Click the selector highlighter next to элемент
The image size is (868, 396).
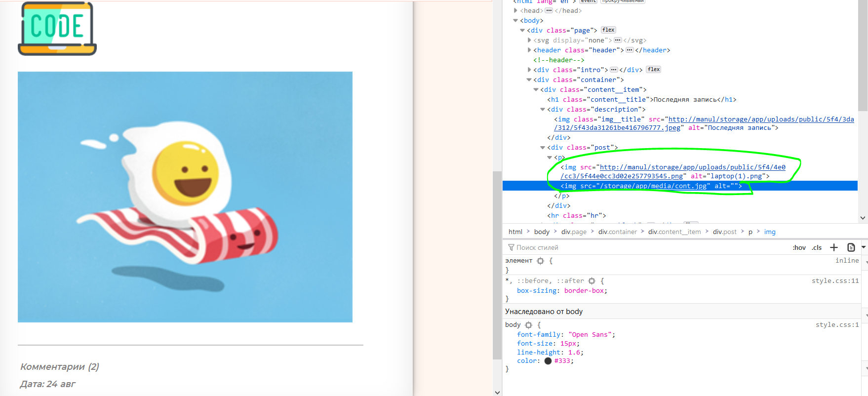coord(540,261)
